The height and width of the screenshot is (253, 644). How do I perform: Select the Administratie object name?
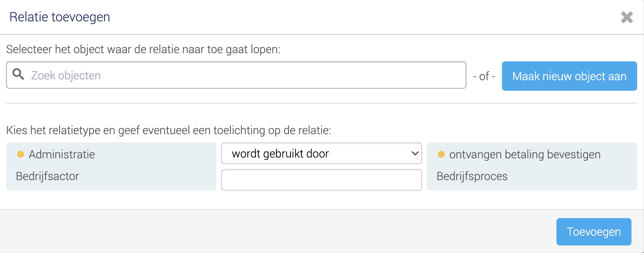[62, 154]
